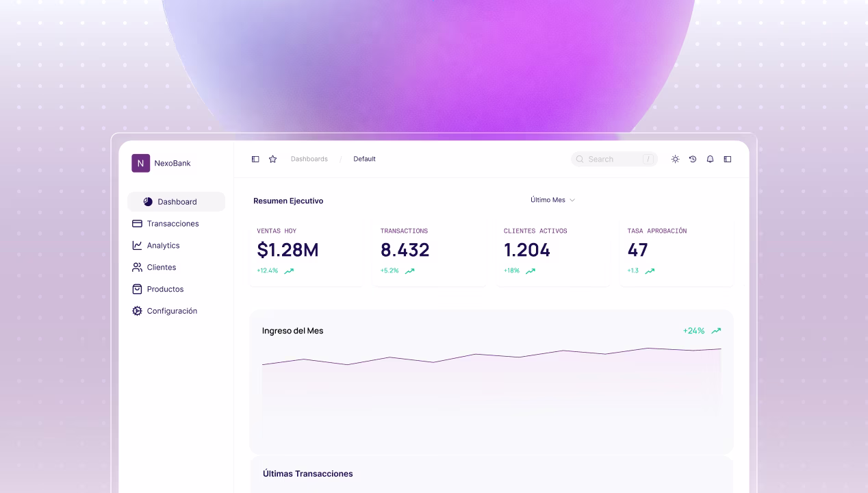Viewport: 868px width, 493px height.
Task: Click the Ingreso del Mes title
Action: tap(292, 331)
